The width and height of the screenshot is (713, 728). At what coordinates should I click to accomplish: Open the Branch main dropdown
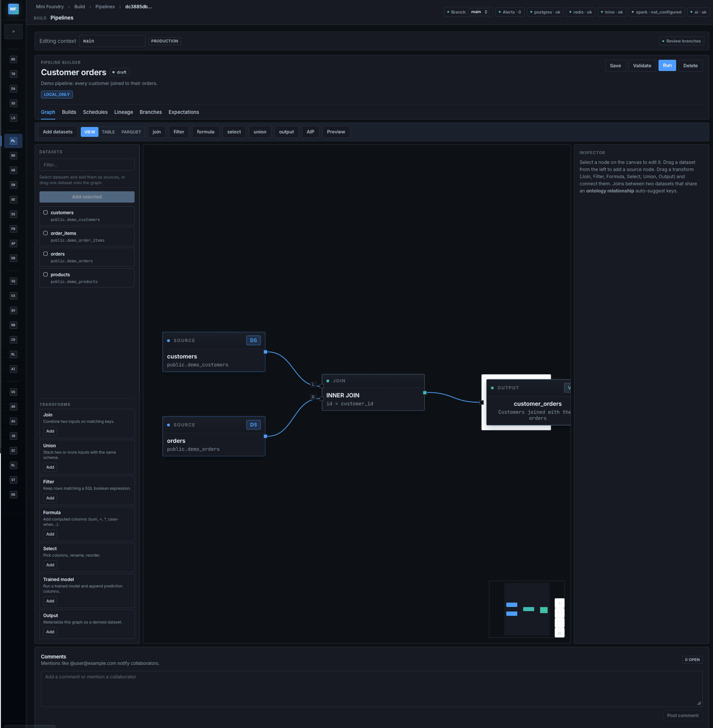479,12
